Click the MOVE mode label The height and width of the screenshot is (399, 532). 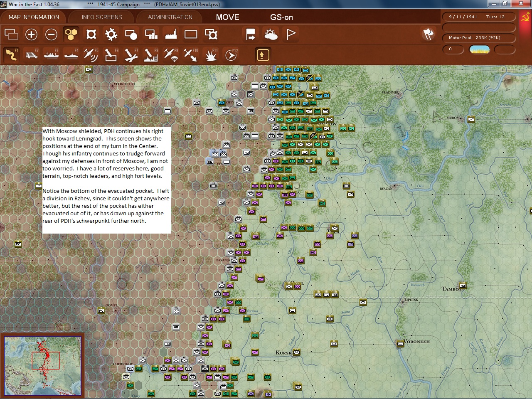pos(228,17)
